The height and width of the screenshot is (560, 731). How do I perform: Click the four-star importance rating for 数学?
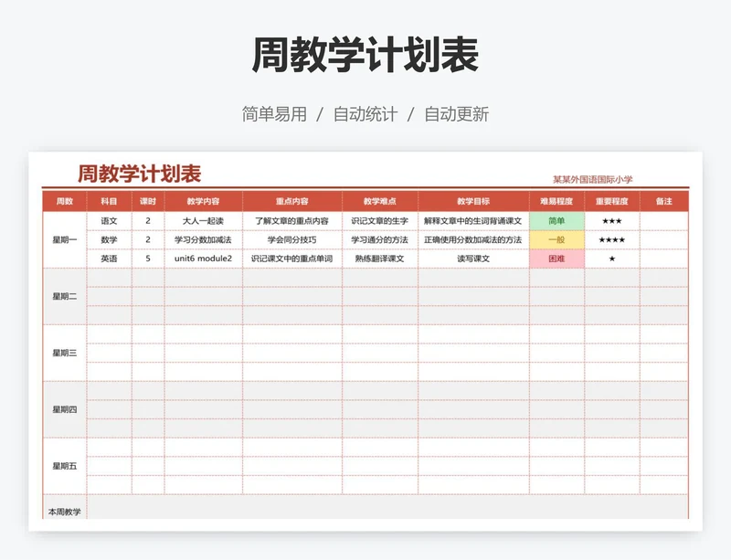coord(611,239)
